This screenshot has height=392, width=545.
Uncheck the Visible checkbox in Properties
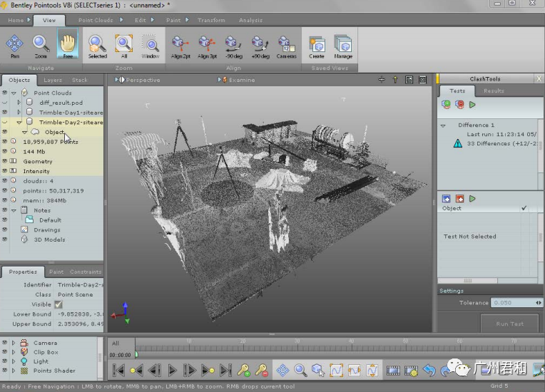point(58,304)
